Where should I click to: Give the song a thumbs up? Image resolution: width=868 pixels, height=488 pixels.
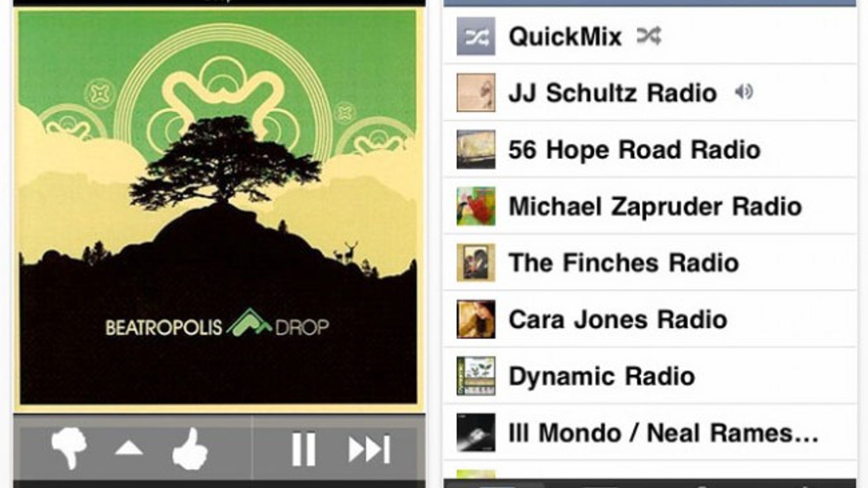point(190,448)
